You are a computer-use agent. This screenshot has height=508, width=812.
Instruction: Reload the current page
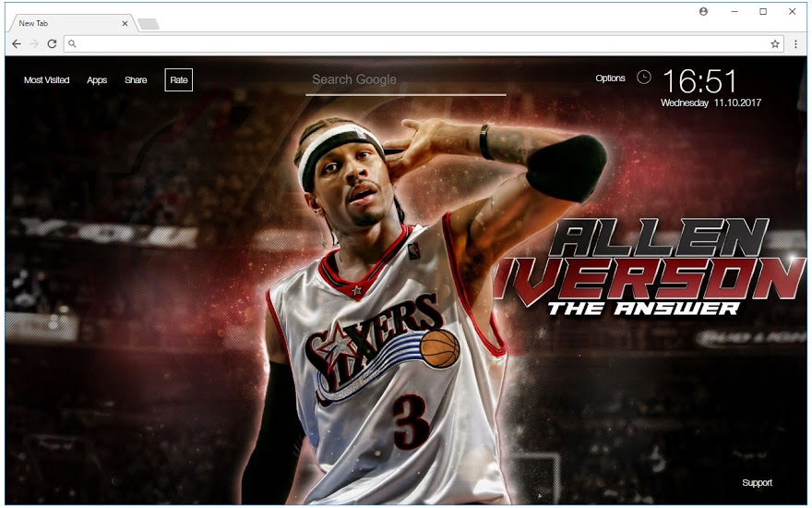click(52, 43)
